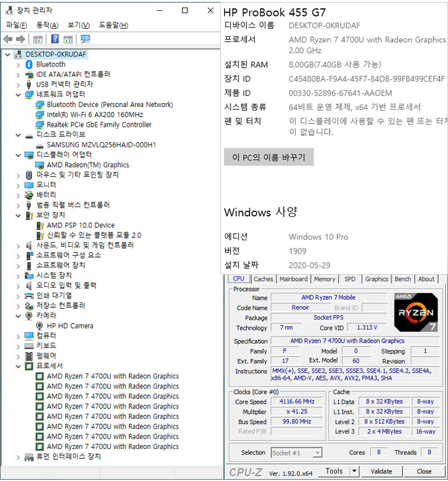448x481 pixels.
Task: Click the 키보드 keyboard category icon
Action: (29, 346)
